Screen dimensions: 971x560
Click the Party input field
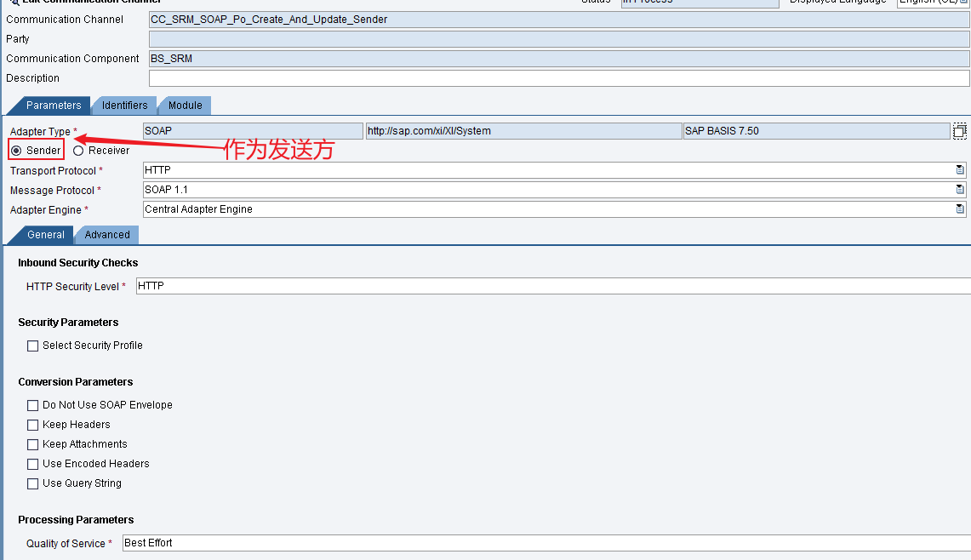[x=559, y=39]
